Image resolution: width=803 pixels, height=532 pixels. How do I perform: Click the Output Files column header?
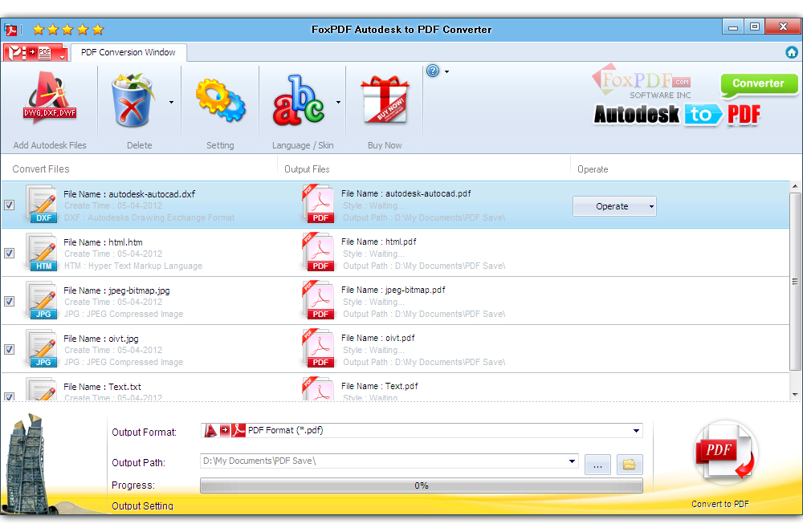pos(307,169)
